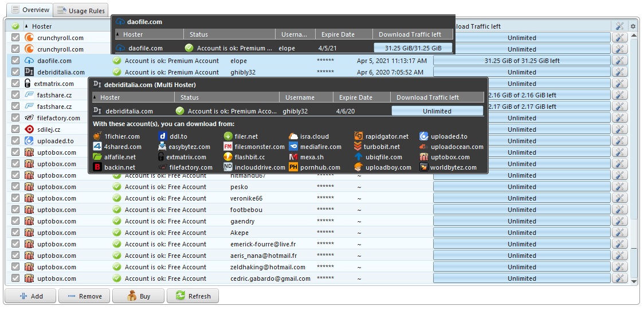Click the worldbytez.com hoster icon
Screen dimensions: 644x310
pyautogui.click(x=424, y=167)
